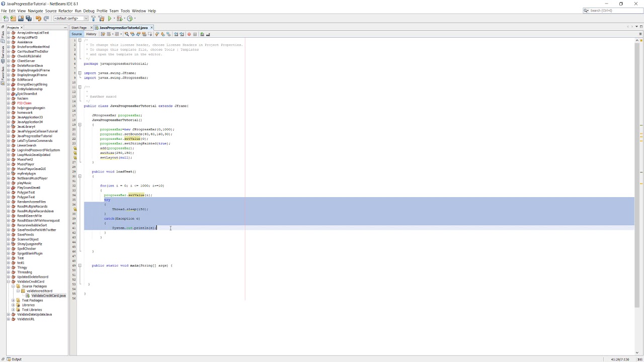Click the Shift Line Left icon

click(x=176, y=34)
